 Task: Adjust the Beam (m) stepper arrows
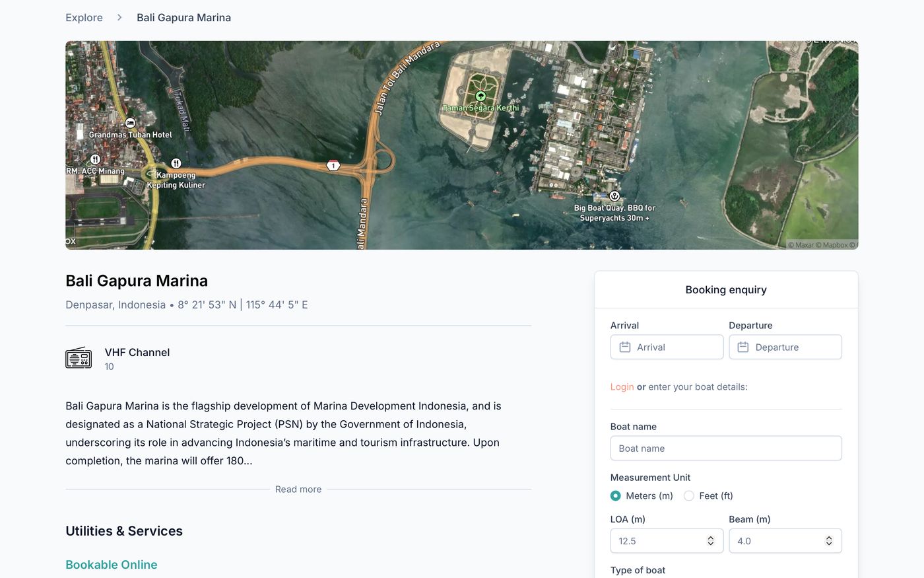point(829,541)
